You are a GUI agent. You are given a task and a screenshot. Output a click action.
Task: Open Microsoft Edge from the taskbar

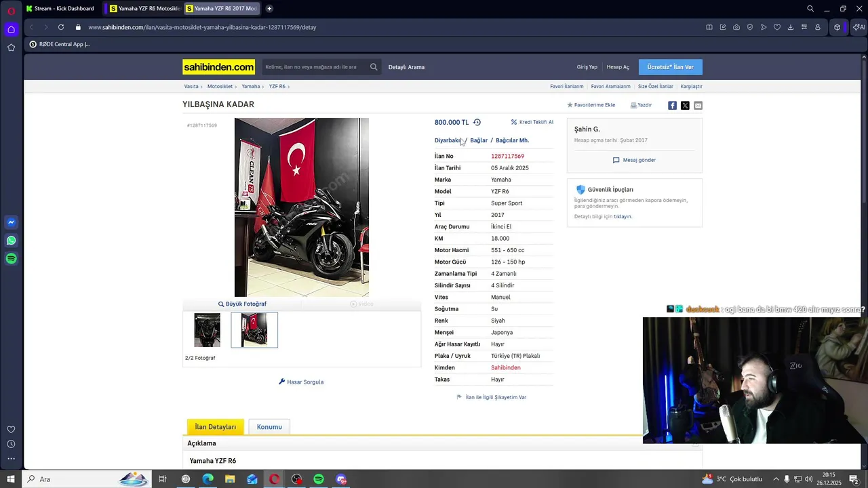(x=208, y=479)
